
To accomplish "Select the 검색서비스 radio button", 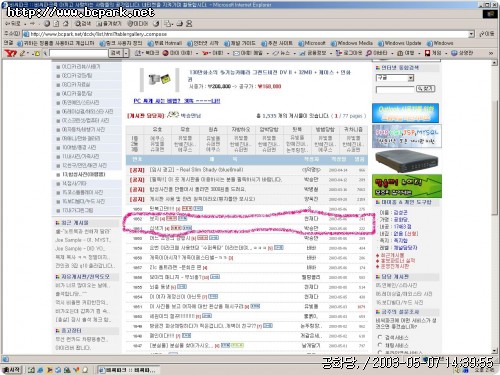I will (380, 337).
